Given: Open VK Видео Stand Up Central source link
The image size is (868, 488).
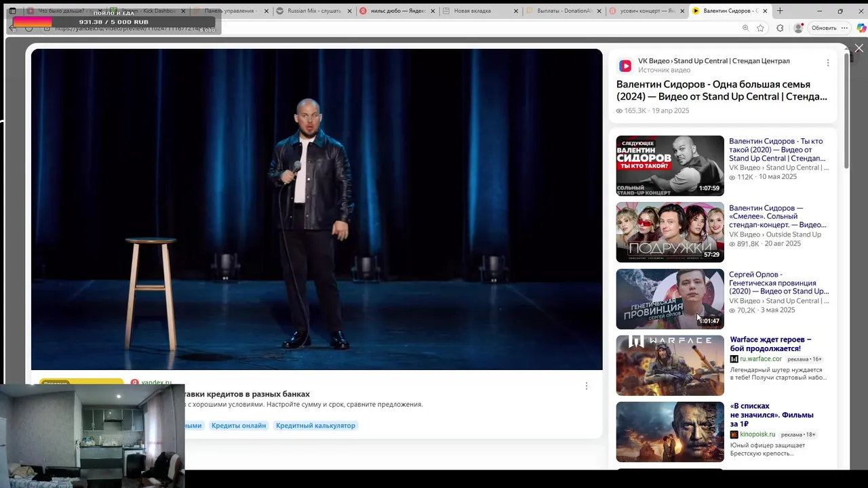Looking at the screenshot, I should [x=713, y=61].
